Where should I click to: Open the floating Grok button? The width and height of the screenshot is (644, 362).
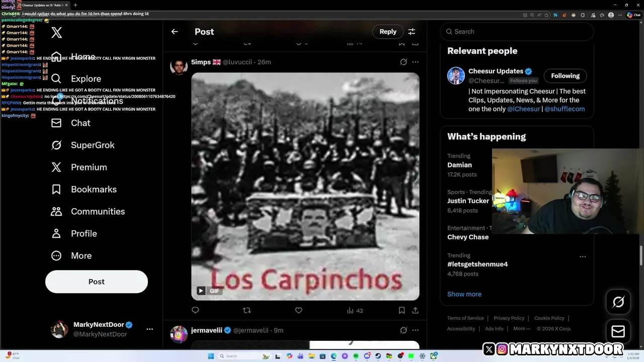pos(618,302)
